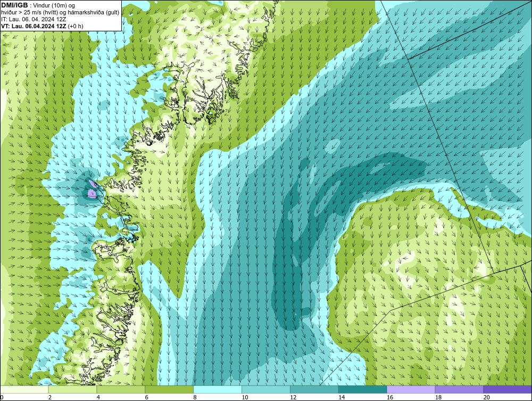Click the 16–18 m/s lavender legend swatch
Viewport: 532px width, 401px height.
pyautogui.click(x=411, y=389)
